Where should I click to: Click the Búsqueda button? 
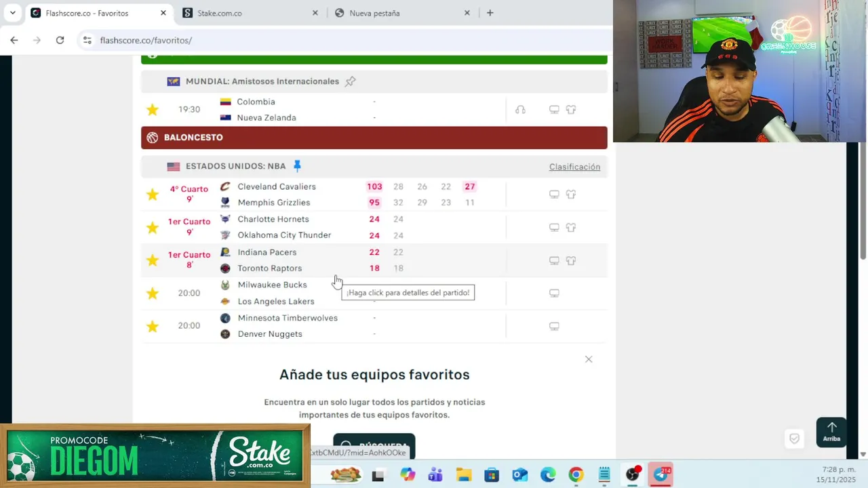coord(374,446)
